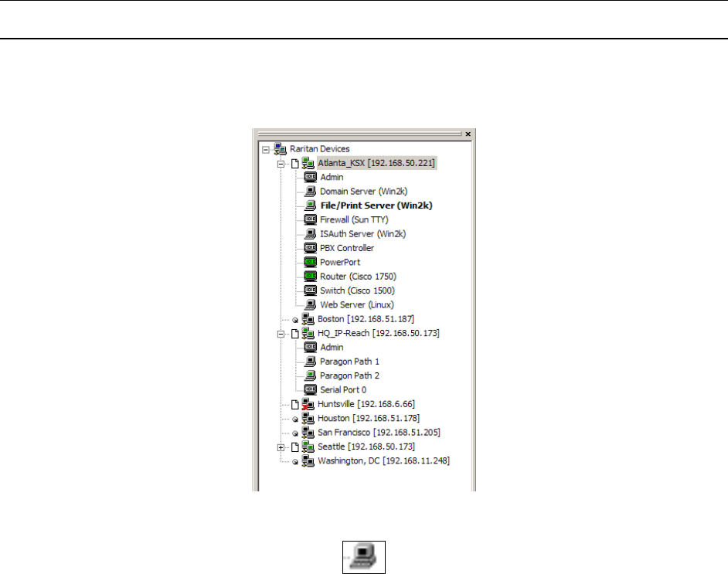The height and width of the screenshot is (574, 728).
Task: Select Houston [192.168.51.178] entry
Action: pos(369,419)
